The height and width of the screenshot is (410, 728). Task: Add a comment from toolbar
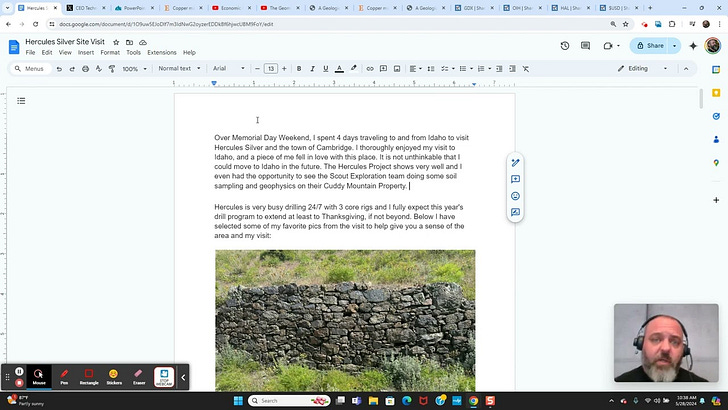(x=384, y=69)
